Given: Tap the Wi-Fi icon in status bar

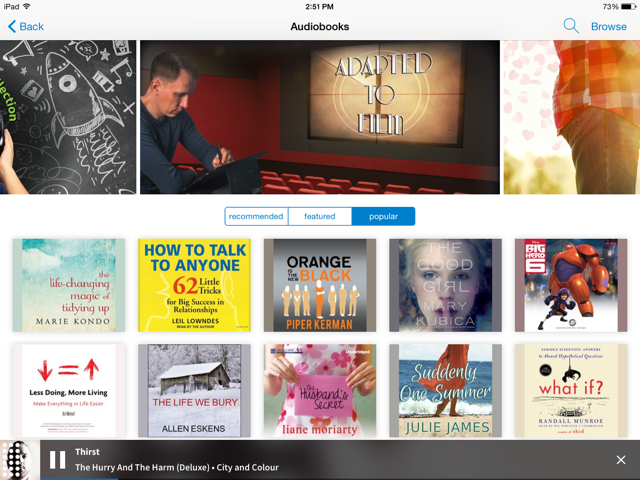Looking at the screenshot, I should point(27,7).
